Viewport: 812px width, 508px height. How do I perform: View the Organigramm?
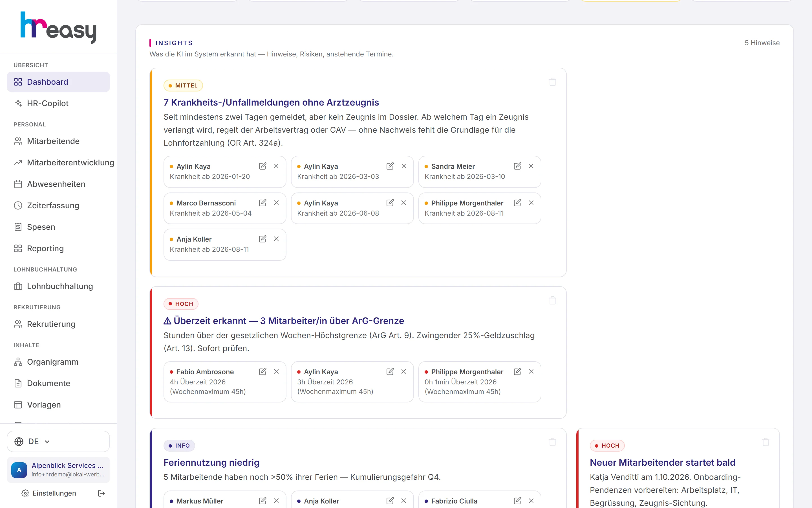point(58,362)
